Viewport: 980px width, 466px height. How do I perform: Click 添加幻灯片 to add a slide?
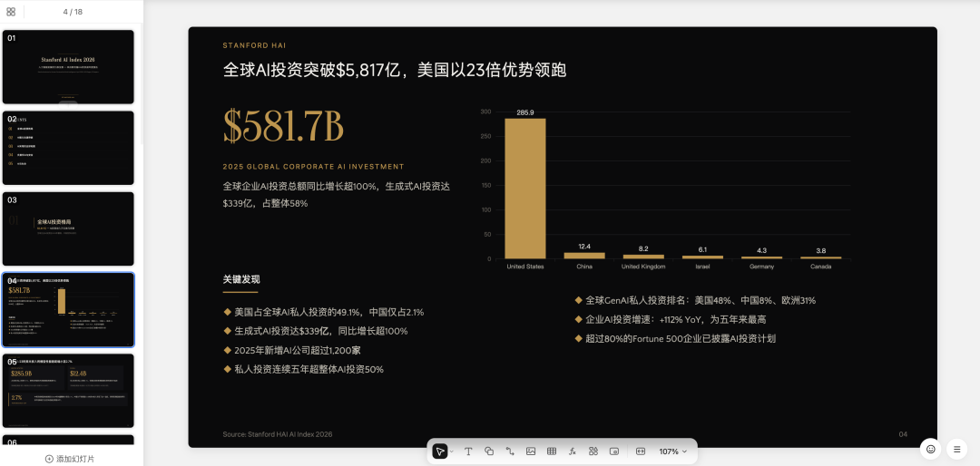point(70,459)
